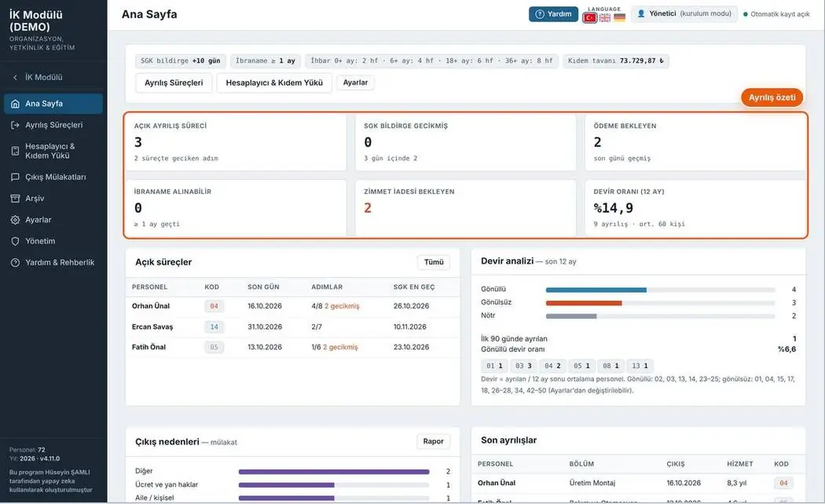
Task: Click the calculator icon for Hesaplayıcı & Kıdem Yükü
Action: (15, 151)
